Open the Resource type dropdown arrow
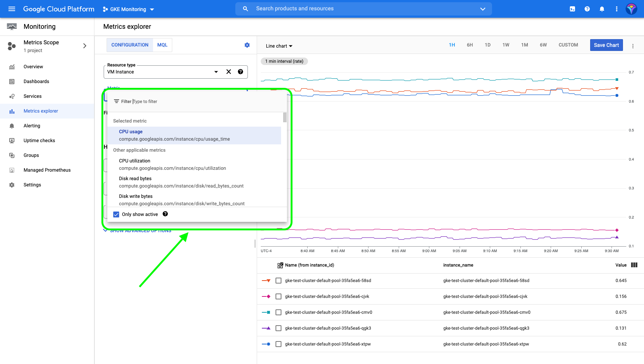The width and height of the screenshot is (644, 364). pos(216,72)
